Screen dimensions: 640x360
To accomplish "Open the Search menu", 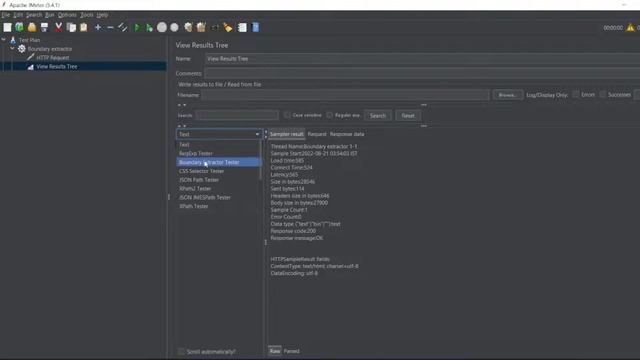I will coord(34,15).
